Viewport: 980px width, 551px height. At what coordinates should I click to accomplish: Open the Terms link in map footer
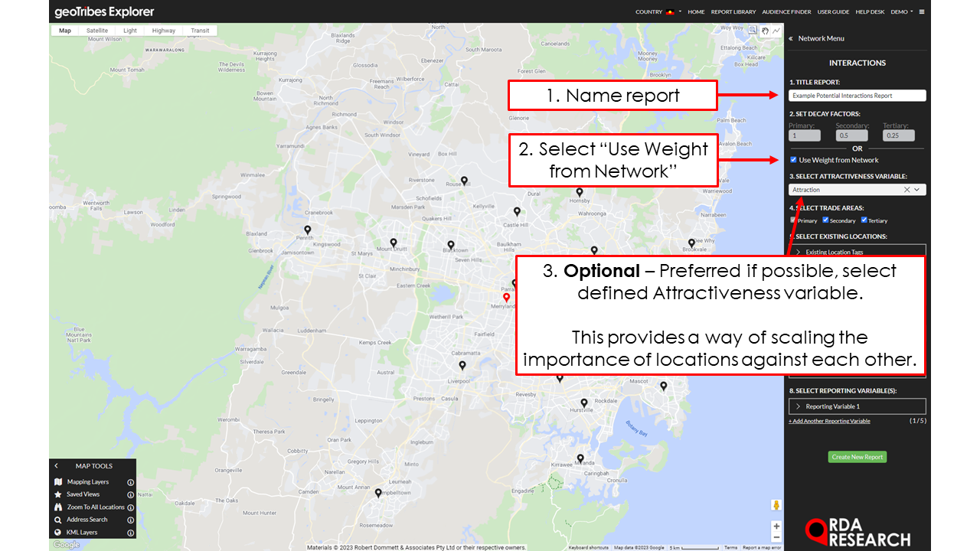(x=731, y=547)
